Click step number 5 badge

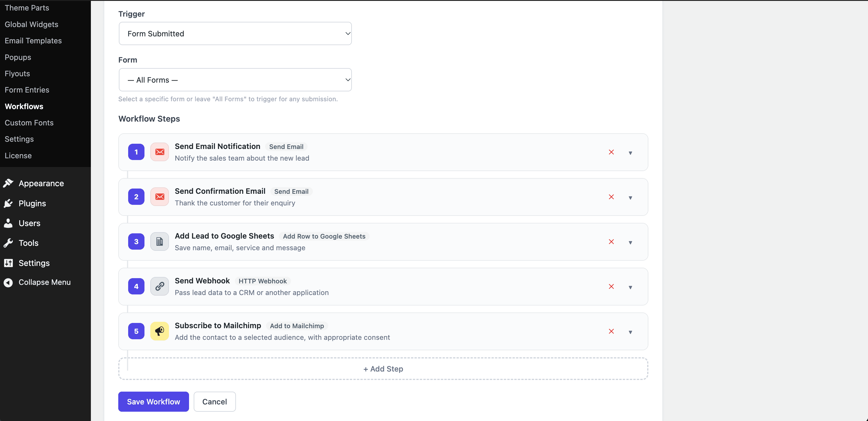click(x=136, y=331)
